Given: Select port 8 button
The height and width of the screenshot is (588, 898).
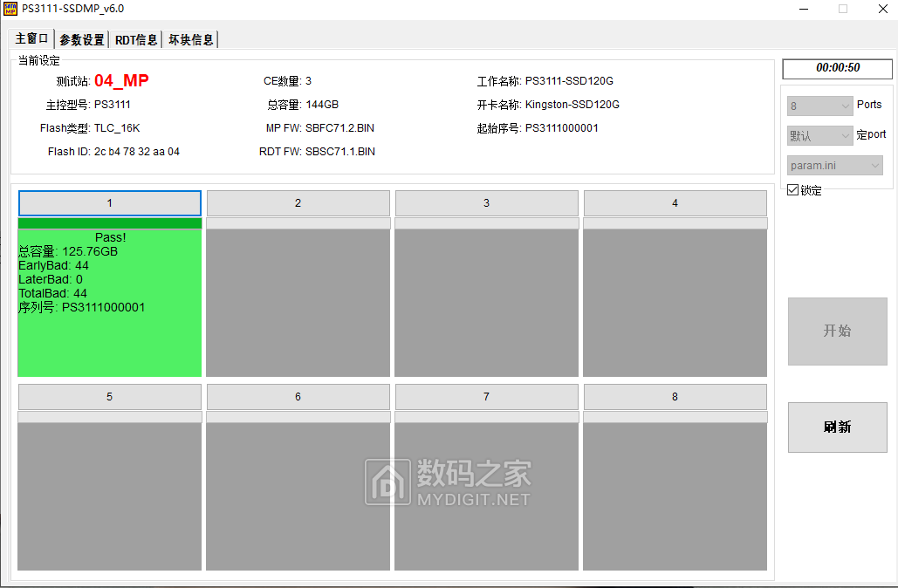Looking at the screenshot, I should 675,397.
